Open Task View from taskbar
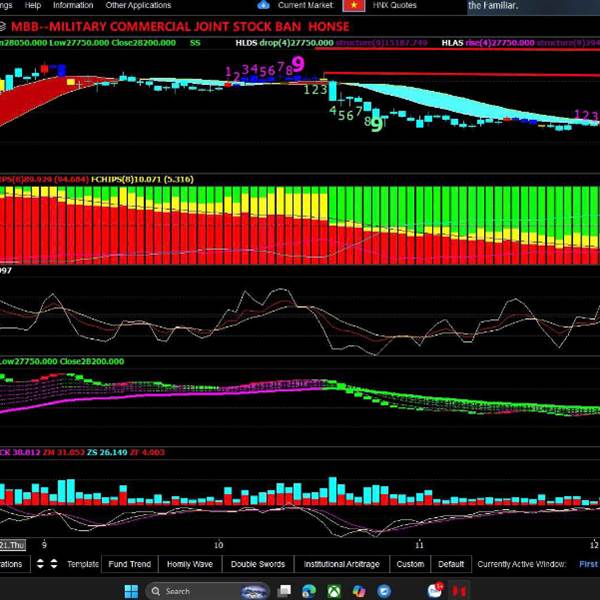Viewport: 600px width, 600px height. 284,591
